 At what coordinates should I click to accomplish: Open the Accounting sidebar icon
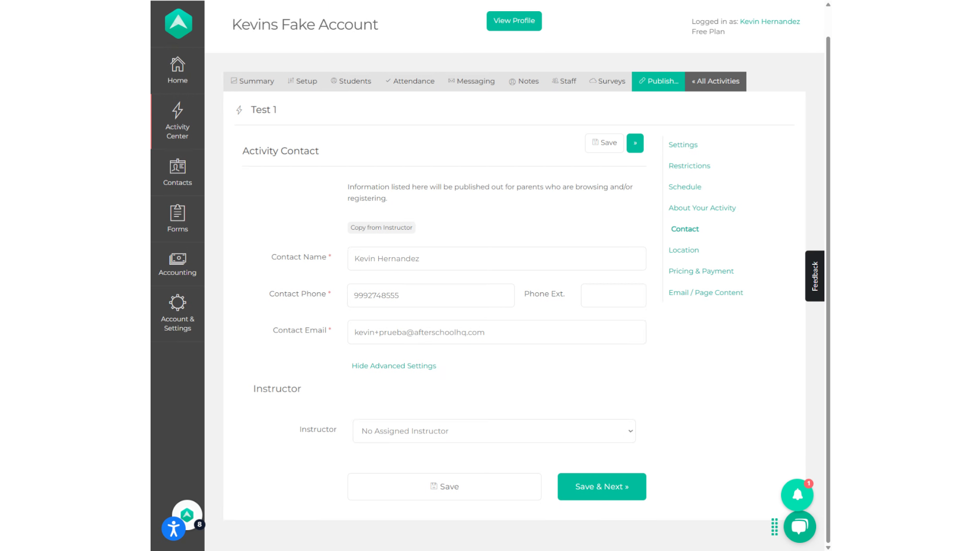(x=177, y=259)
